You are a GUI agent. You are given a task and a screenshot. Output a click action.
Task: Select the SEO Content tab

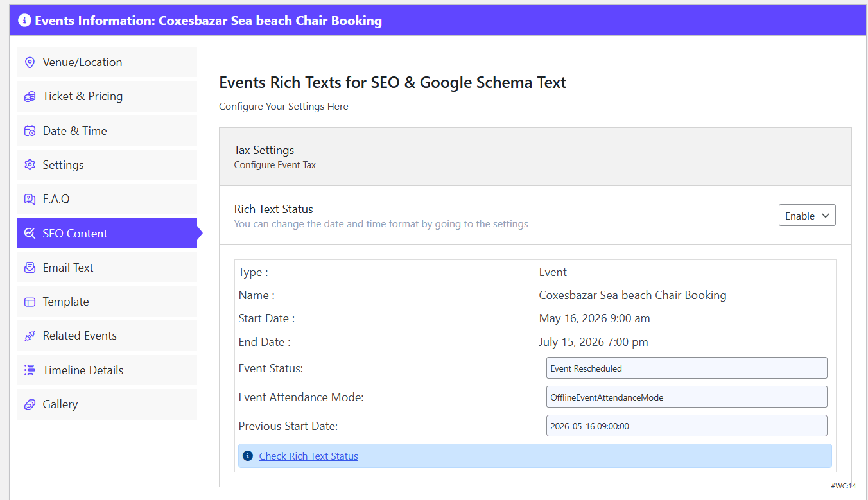pos(107,233)
